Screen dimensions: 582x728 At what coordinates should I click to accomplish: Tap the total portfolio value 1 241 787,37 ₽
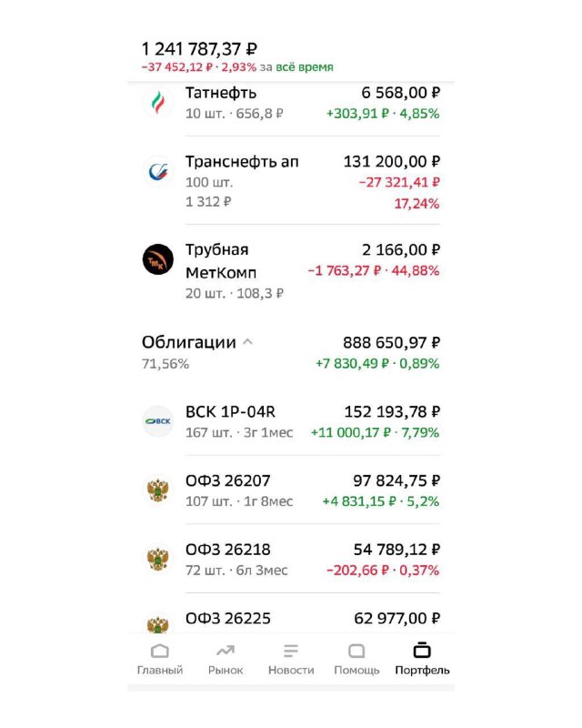click(x=199, y=49)
